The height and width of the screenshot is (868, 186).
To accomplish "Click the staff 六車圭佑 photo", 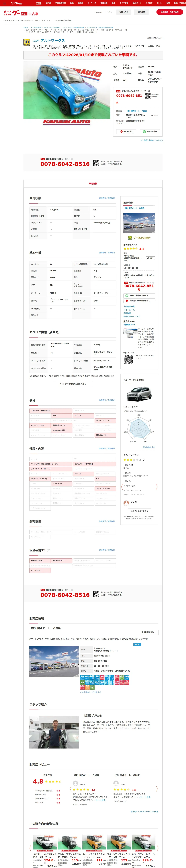I will pos(54,732).
